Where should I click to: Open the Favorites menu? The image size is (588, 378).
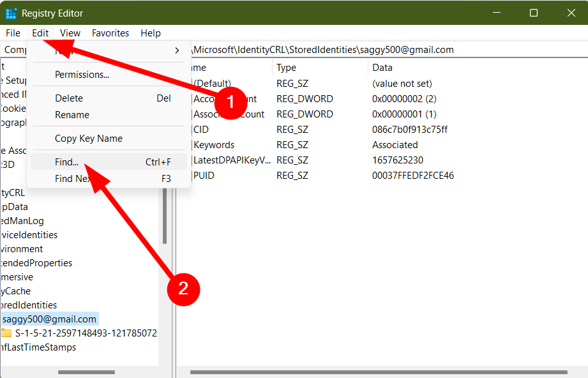110,33
